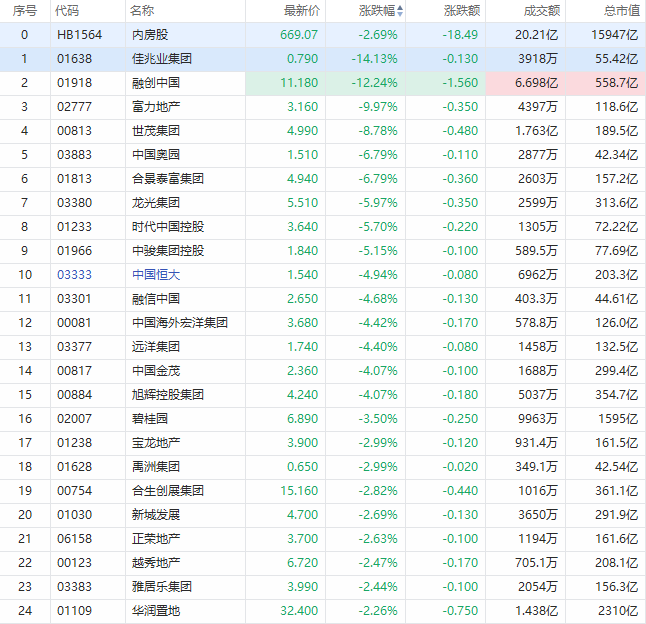Image resolution: width=646 pixels, height=624 pixels.
Task: Select 佳兆业集团 stock name
Action: point(162,58)
